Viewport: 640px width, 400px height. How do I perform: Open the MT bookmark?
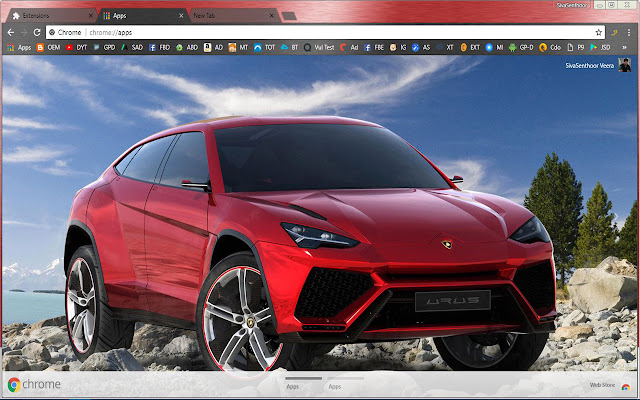click(238, 47)
